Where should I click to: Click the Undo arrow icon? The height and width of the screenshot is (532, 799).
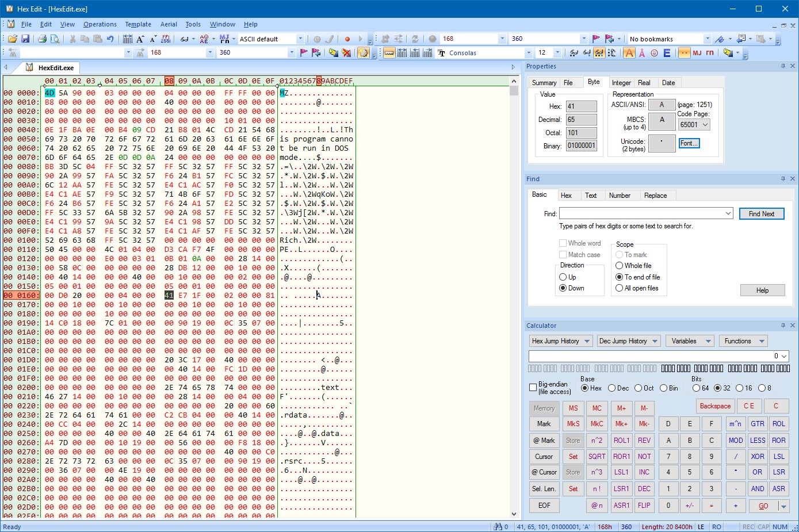110,39
